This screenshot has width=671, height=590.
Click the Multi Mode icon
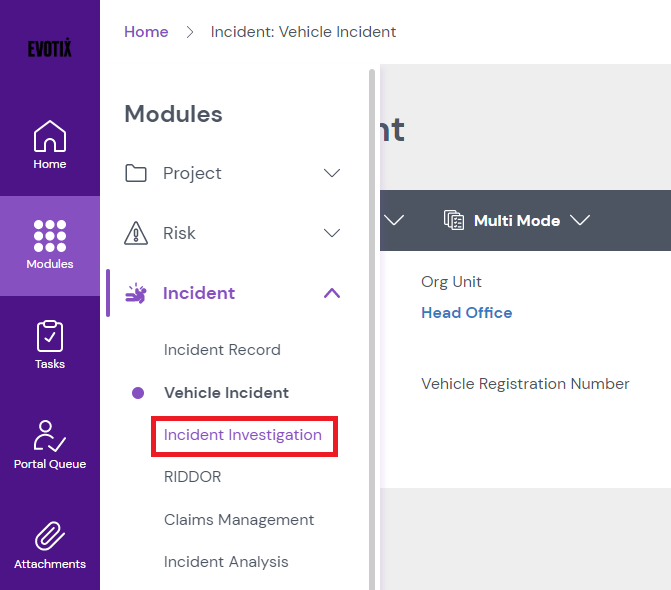point(454,220)
